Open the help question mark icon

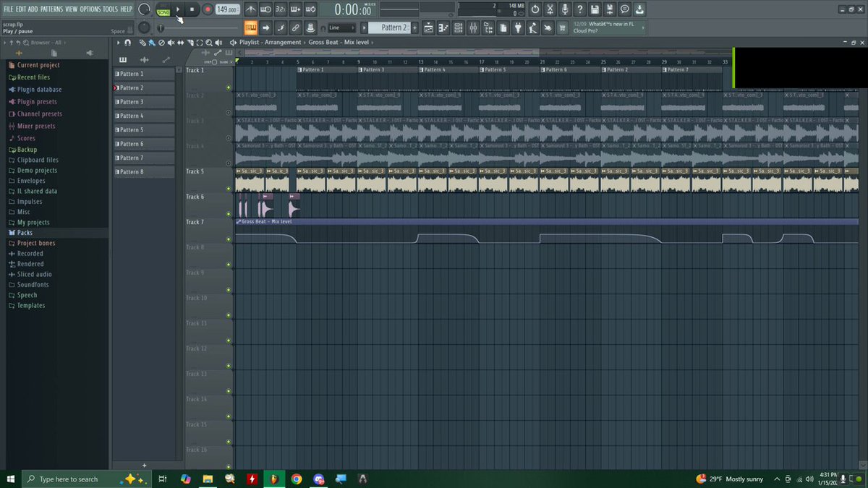(x=579, y=9)
